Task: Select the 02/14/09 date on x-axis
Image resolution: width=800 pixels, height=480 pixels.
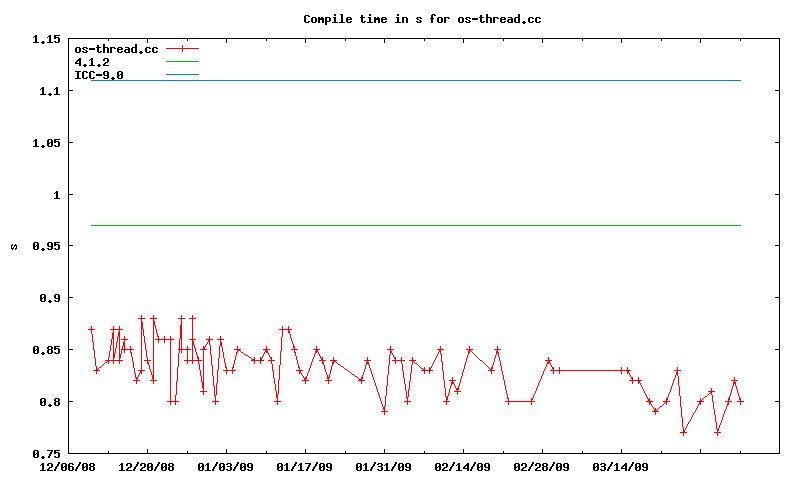Action: (x=463, y=466)
